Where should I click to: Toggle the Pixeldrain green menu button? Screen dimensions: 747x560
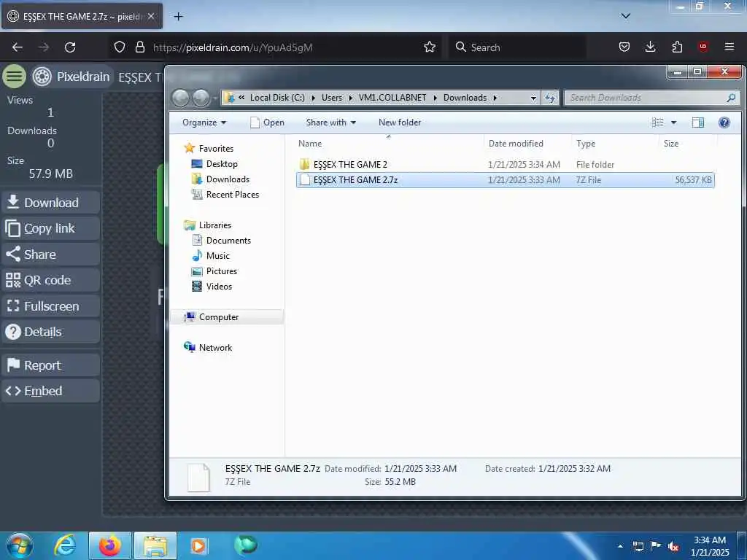(x=15, y=76)
